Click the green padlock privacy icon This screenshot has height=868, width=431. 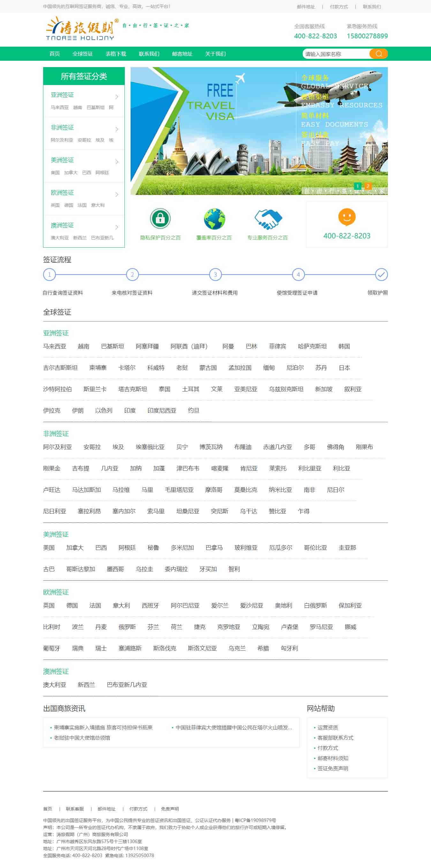coord(160,218)
